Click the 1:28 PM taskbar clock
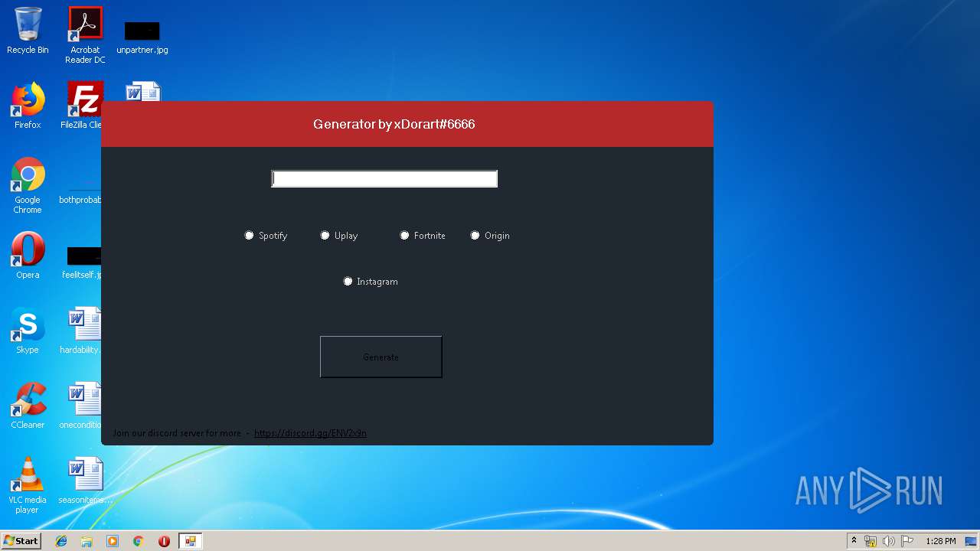 coord(941,541)
